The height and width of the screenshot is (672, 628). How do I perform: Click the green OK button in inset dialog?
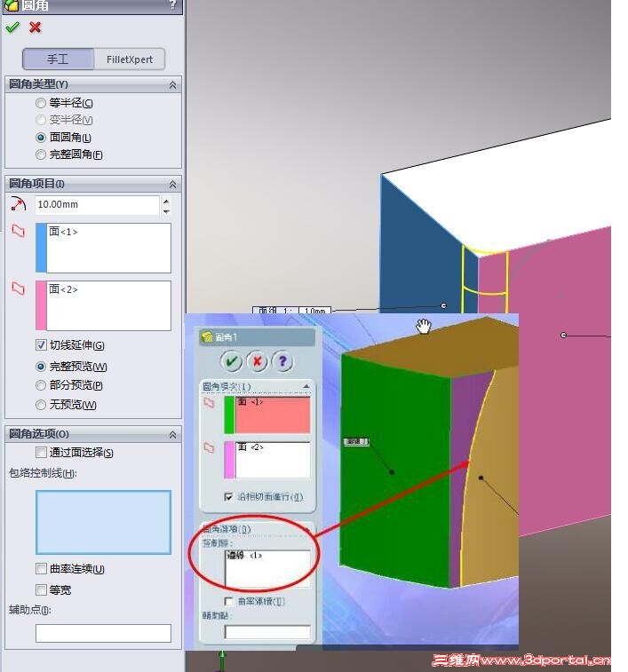pyautogui.click(x=231, y=361)
